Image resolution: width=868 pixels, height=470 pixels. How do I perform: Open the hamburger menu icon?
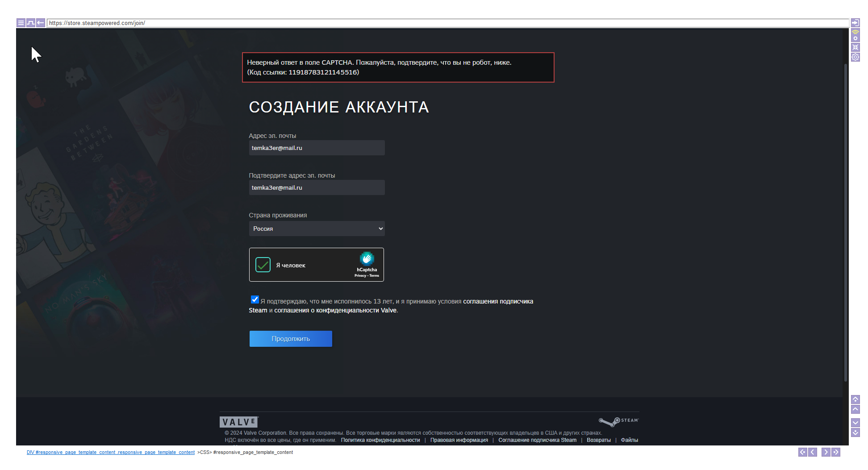(21, 23)
